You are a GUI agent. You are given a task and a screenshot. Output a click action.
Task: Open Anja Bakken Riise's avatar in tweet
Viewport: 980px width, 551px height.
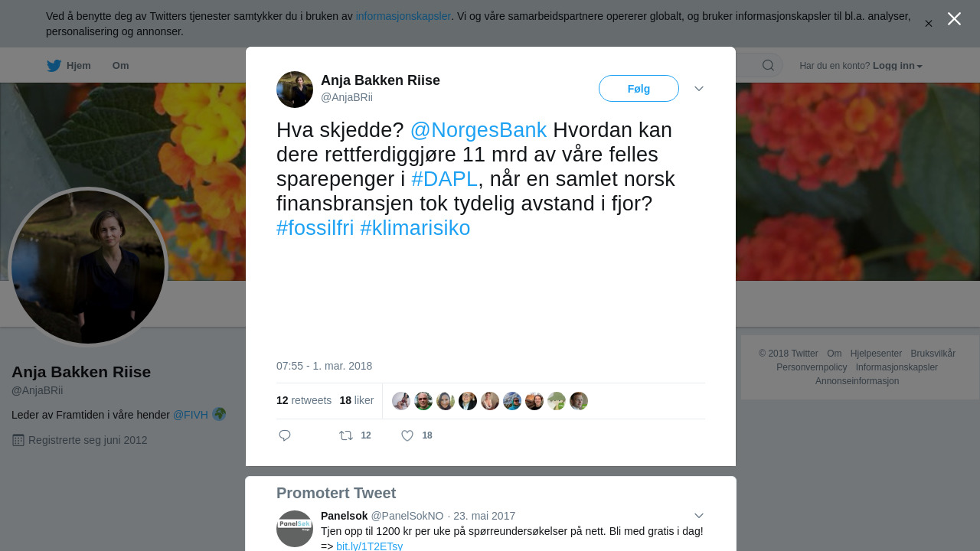point(295,90)
